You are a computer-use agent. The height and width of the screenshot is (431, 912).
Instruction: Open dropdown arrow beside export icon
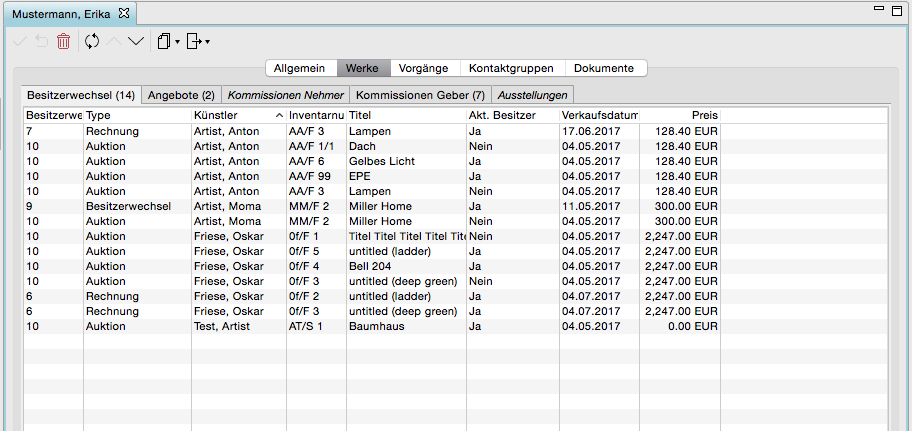click(208, 42)
